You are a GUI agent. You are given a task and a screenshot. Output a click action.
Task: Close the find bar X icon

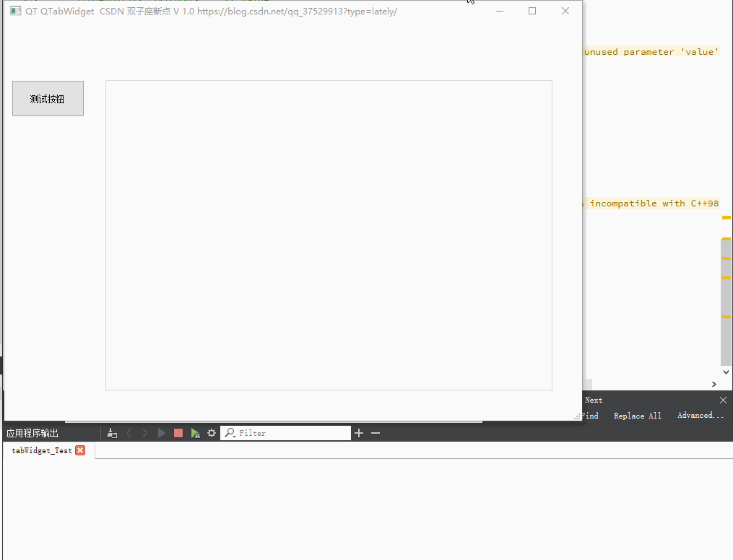click(723, 400)
